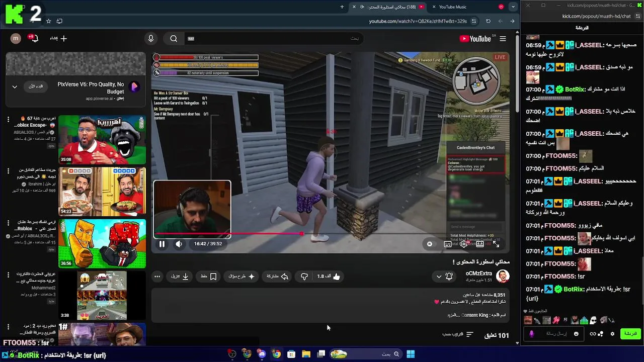
Task: Open the YouTube notifications bell
Action: pyautogui.click(x=33, y=38)
